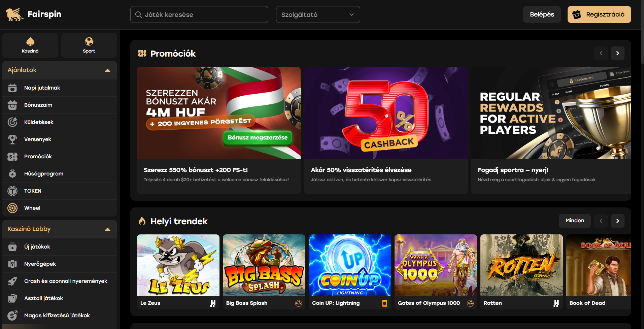Select the TOKEN coin icon
Screen dimensions: 644x329
12,191
